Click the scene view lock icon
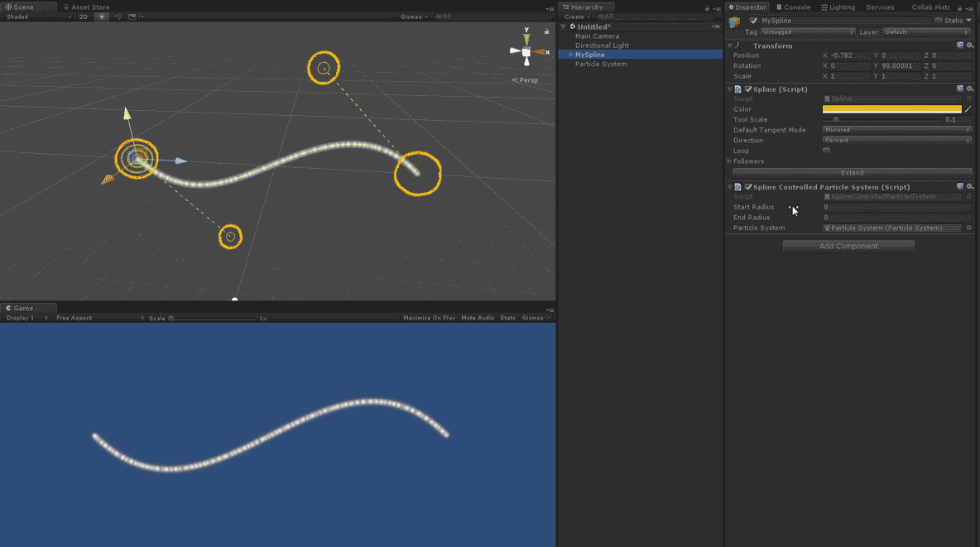The image size is (980, 547). (x=546, y=31)
